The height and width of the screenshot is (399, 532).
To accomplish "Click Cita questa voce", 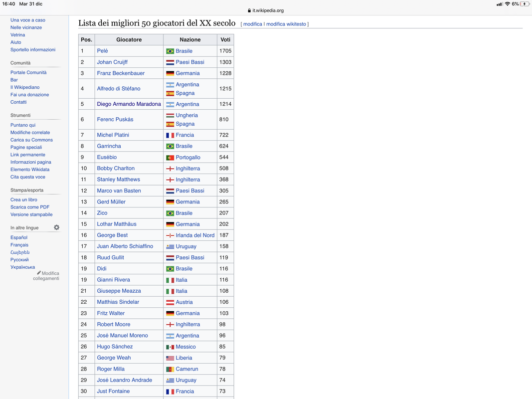I will 28,177.
